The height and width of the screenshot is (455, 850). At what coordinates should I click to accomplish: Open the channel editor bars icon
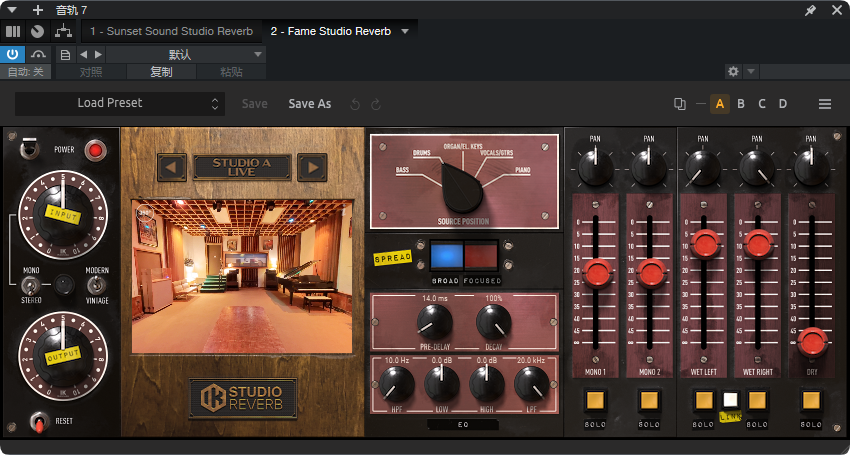tap(13, 31)
